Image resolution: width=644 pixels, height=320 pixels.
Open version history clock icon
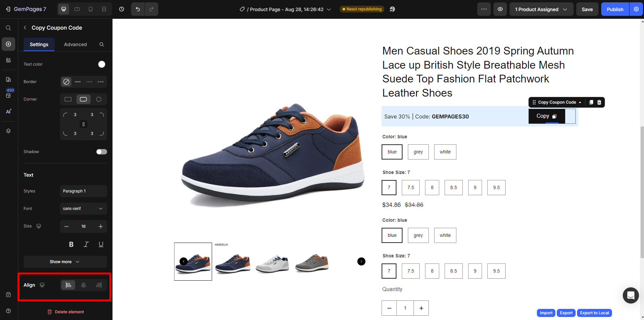coord(122,9)
